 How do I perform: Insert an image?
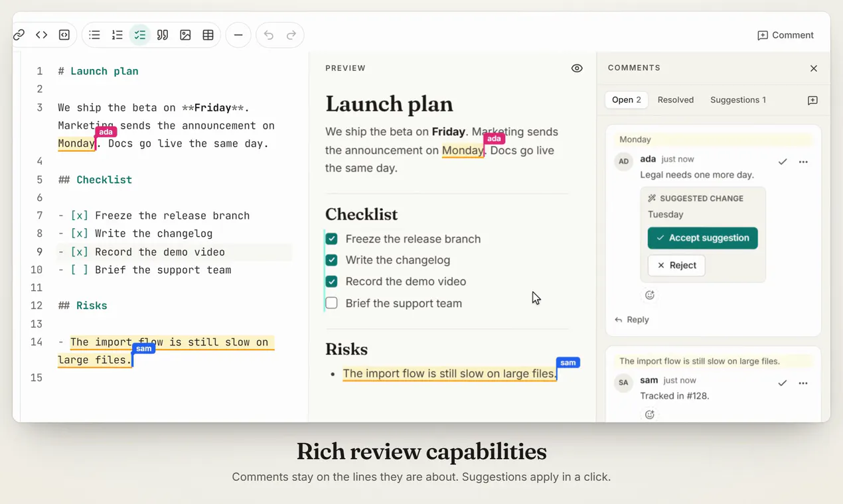[185, 35]
